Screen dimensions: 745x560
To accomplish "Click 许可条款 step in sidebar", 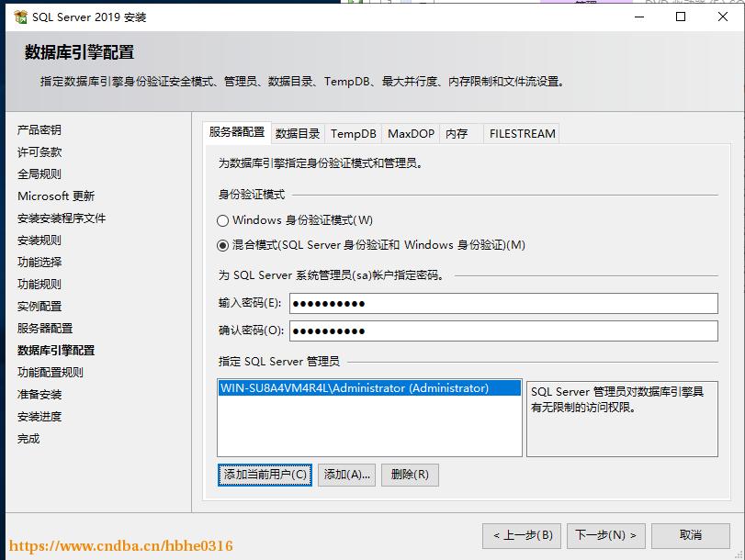I will 40,152.
